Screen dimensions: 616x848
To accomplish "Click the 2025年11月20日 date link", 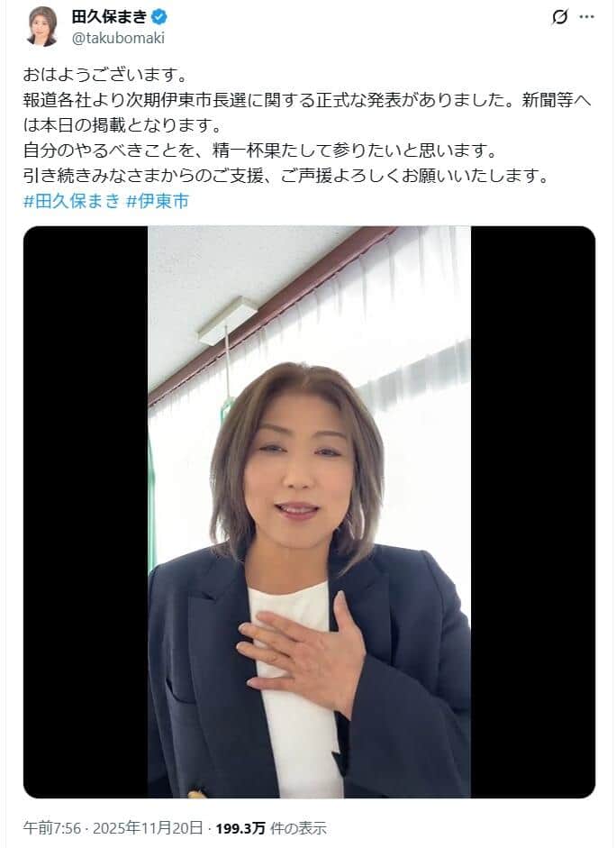I will tap(148, 828).
